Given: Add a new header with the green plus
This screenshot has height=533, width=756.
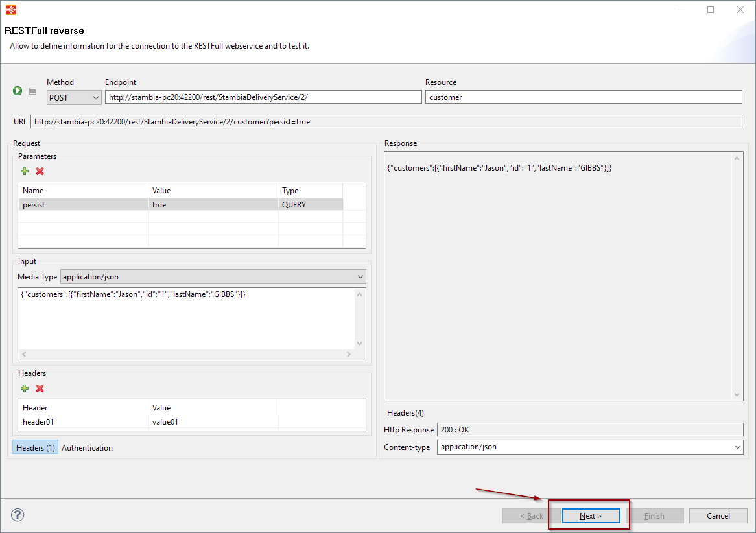Looking at the screenshot, I should (x=25, y=388).
